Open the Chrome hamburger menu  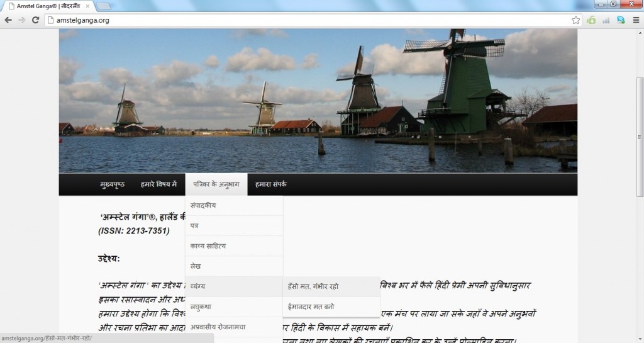(635, 20)
